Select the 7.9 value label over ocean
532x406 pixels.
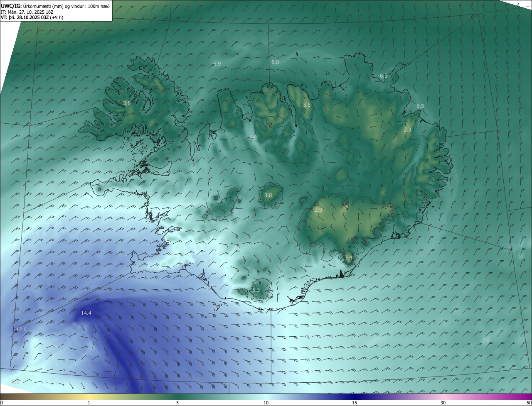point(485,341)
